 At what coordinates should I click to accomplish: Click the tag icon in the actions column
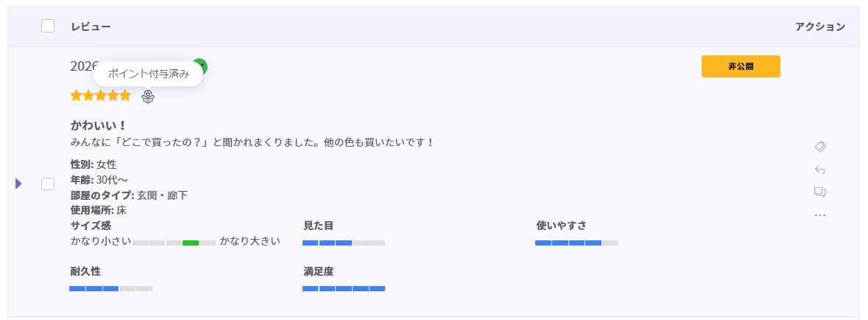tap(820, 147)
